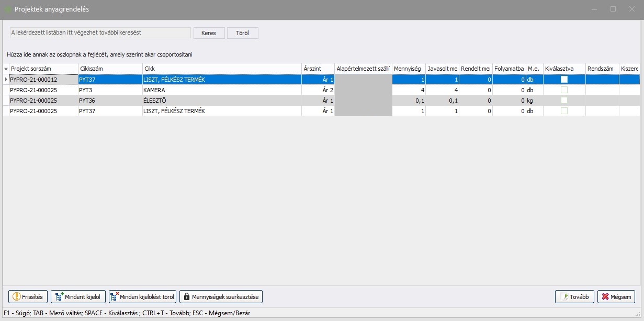Click the app icon in title bar

(8, 9)
